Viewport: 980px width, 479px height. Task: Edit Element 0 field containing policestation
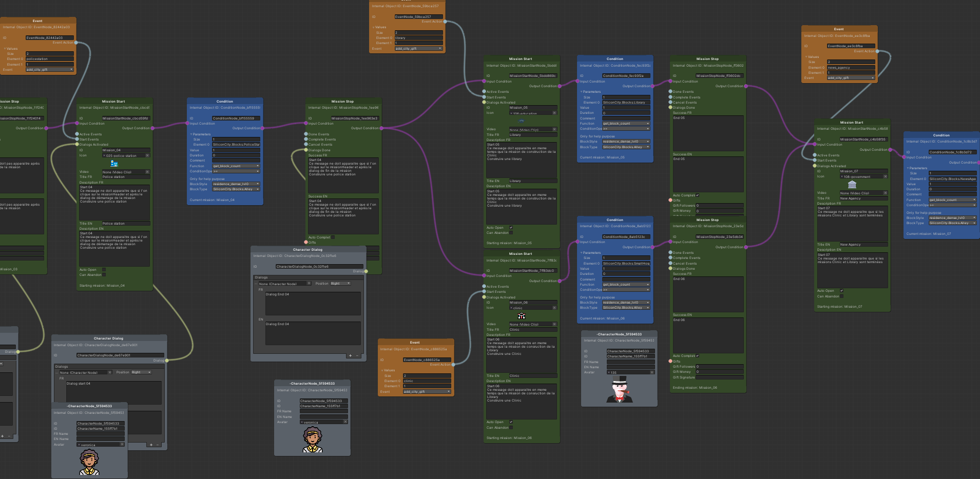[50, 59]
